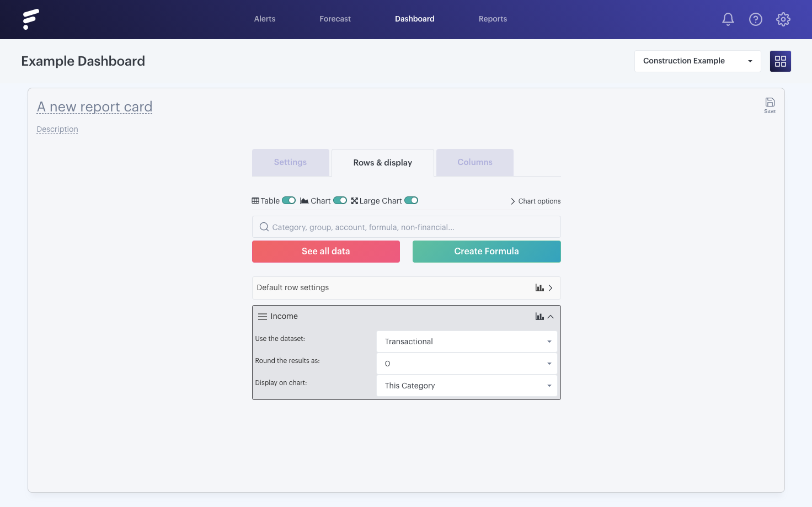Click the app logo in header

31,19
